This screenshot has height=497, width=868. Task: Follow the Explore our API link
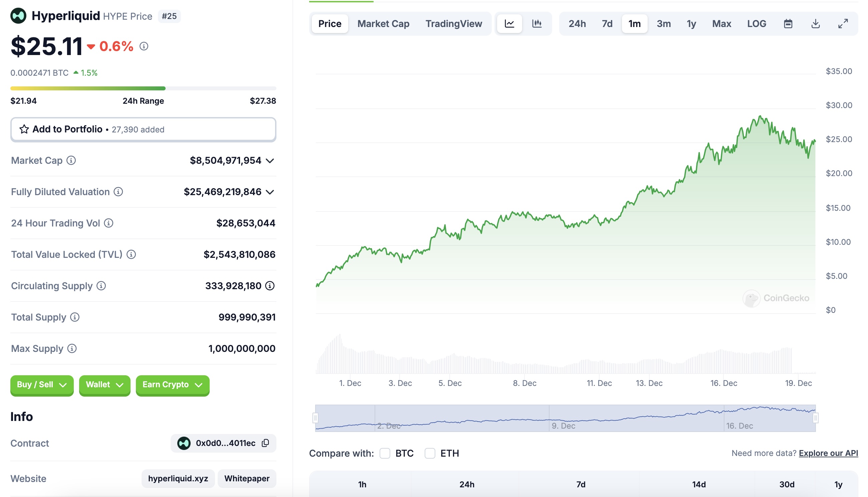click(x=828, y=453)
